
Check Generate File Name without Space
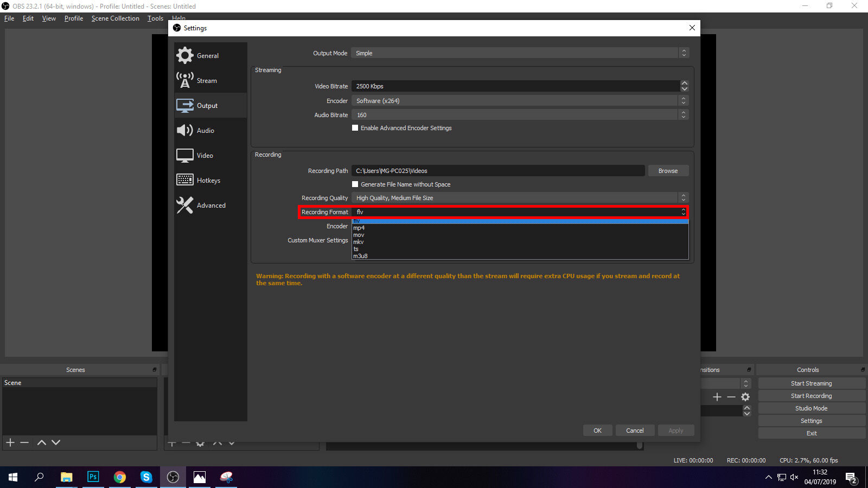point(355,184)
